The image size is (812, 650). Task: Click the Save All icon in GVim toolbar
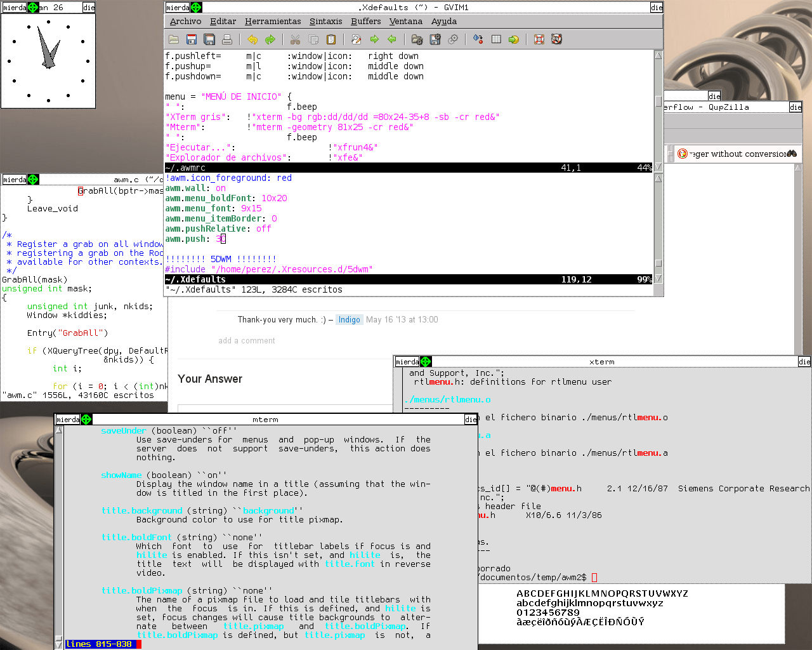point(209,39)
